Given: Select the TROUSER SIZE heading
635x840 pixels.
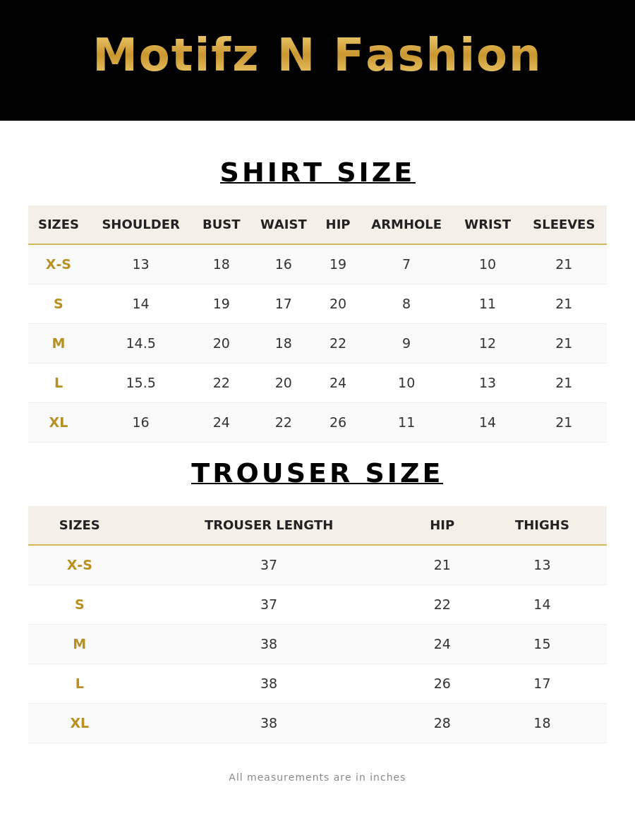Looking at the screenshot, I should pos(317,474).
